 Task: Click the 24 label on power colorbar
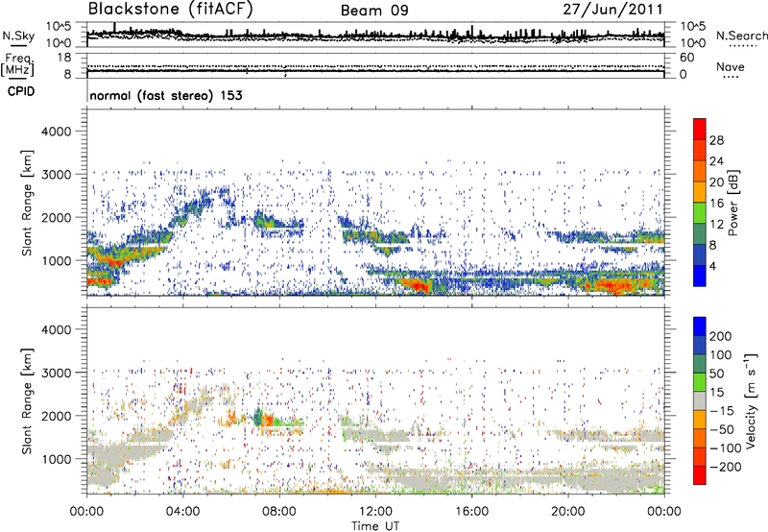click(x=716, y=161)
